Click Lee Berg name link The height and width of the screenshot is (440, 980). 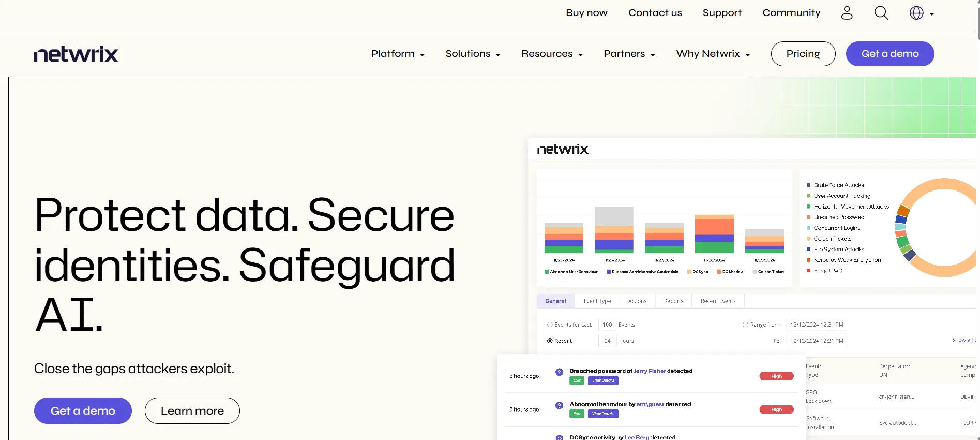(x=637, y=437)
